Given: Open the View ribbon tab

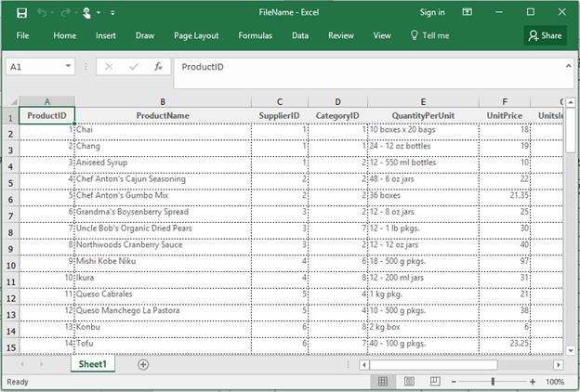Looking at the screenshot, I should [382, 35].
